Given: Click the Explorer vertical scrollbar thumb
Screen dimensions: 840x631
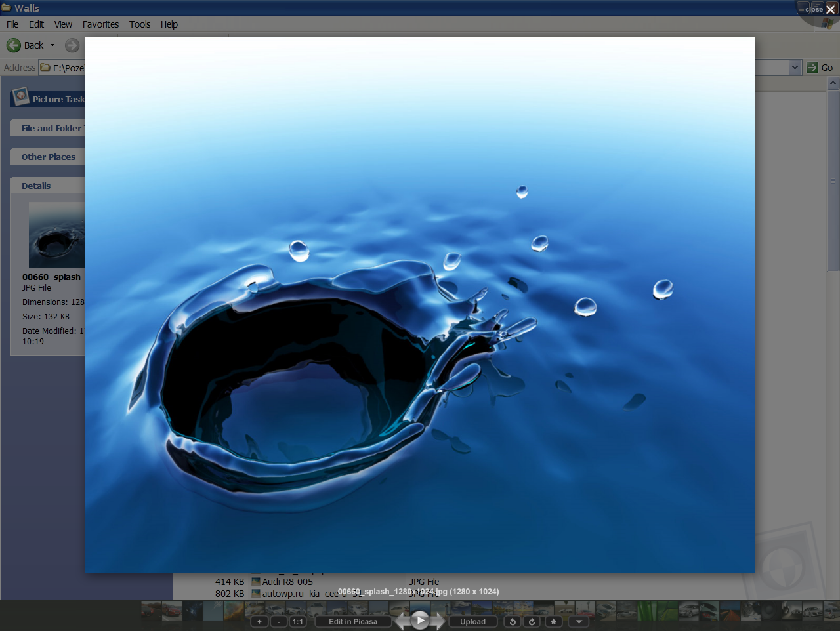Looking at the screenshot, I should tap(833, 180).
